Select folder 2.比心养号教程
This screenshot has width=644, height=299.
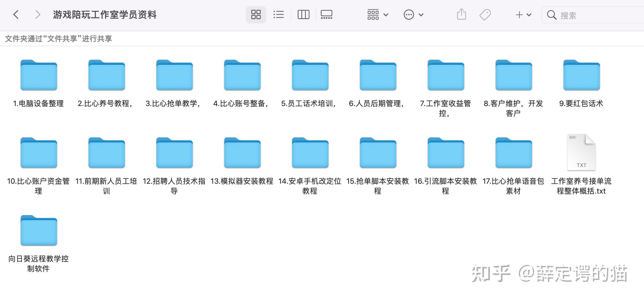click(106, 84)
